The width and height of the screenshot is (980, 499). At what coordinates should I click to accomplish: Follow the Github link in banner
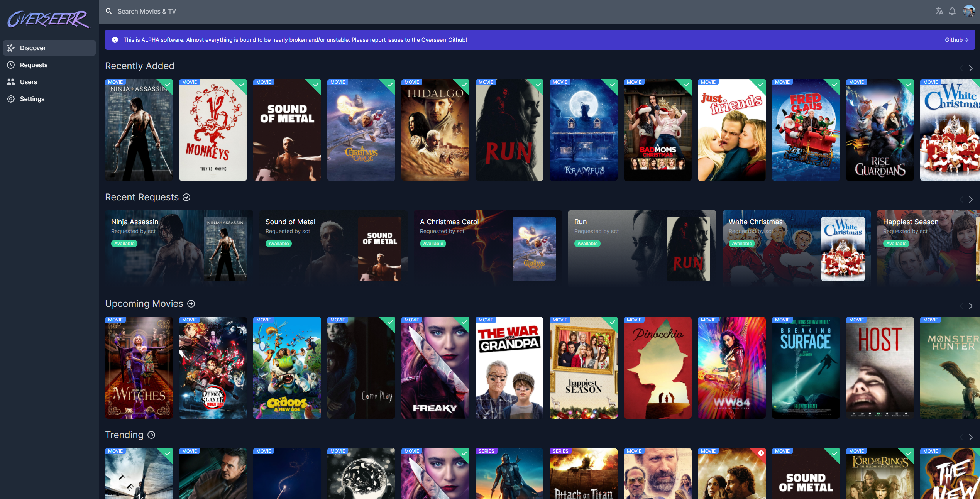(956, 40)
